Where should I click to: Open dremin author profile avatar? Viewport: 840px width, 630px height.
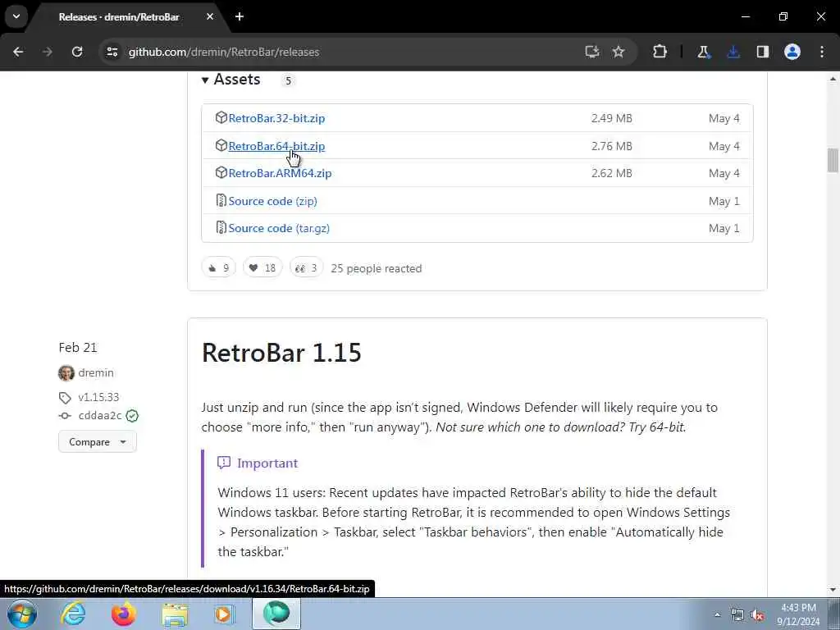(x=66, y=373)
